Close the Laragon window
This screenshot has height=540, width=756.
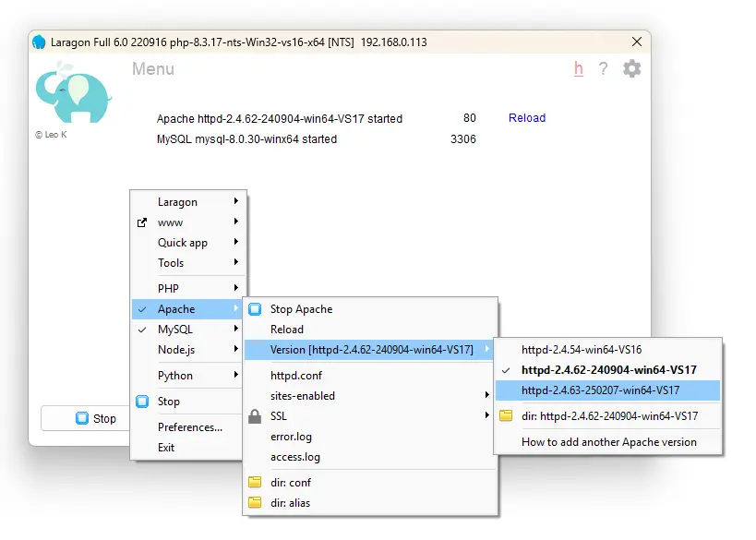pos(636,42)
